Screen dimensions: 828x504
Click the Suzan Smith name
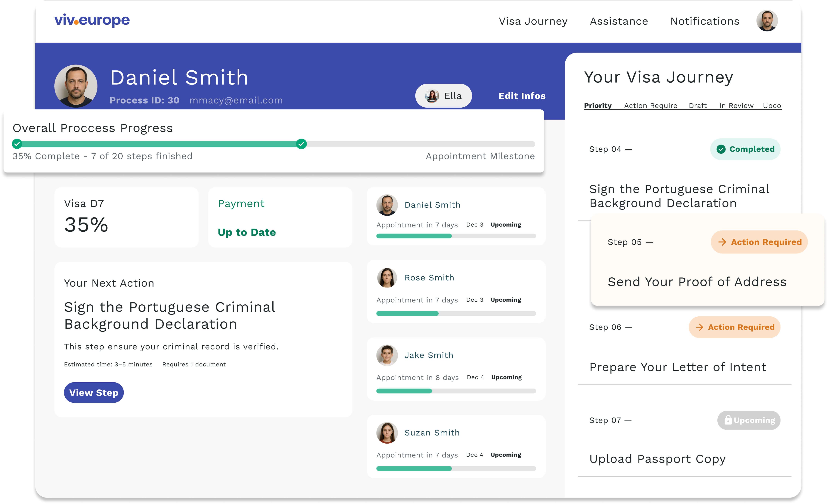coord(432,433)
